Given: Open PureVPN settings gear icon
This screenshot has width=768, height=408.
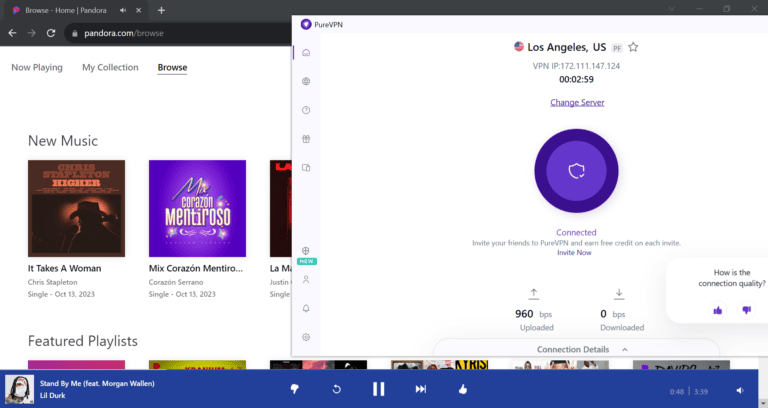Looking at the screenshot, I should pyautogui.click(x=306, y=337).
